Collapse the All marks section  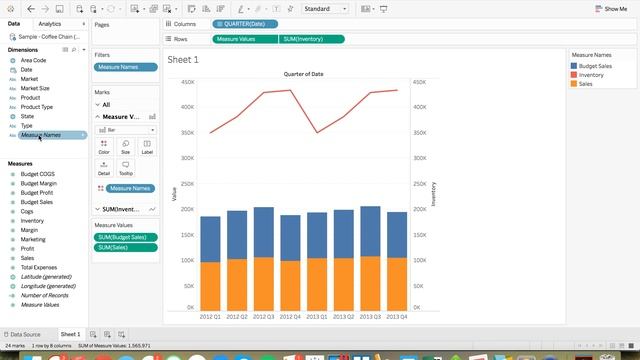coord(98,105)
